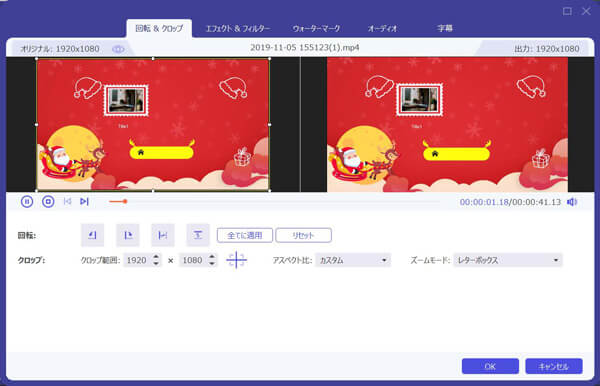This screenshot has height=386, width=600.
Task: Mute the audio with the speaker icon
Action: pyautogui.click(x=572, y=202)
